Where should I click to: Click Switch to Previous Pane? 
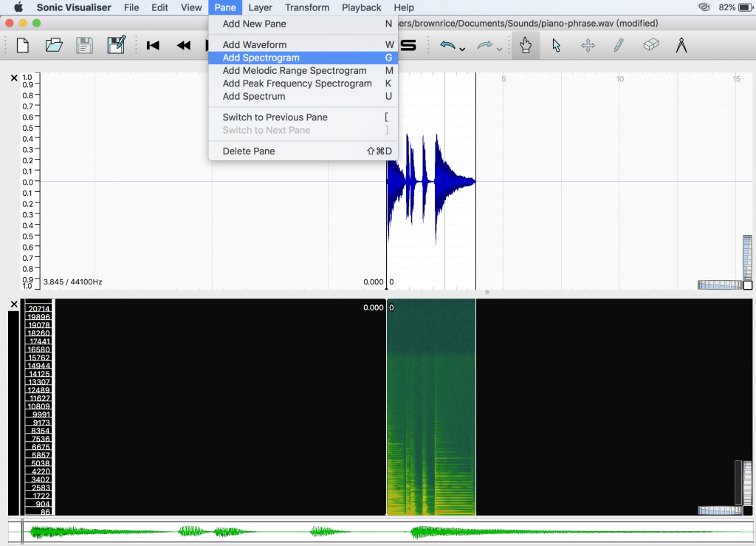pos(303,117)
